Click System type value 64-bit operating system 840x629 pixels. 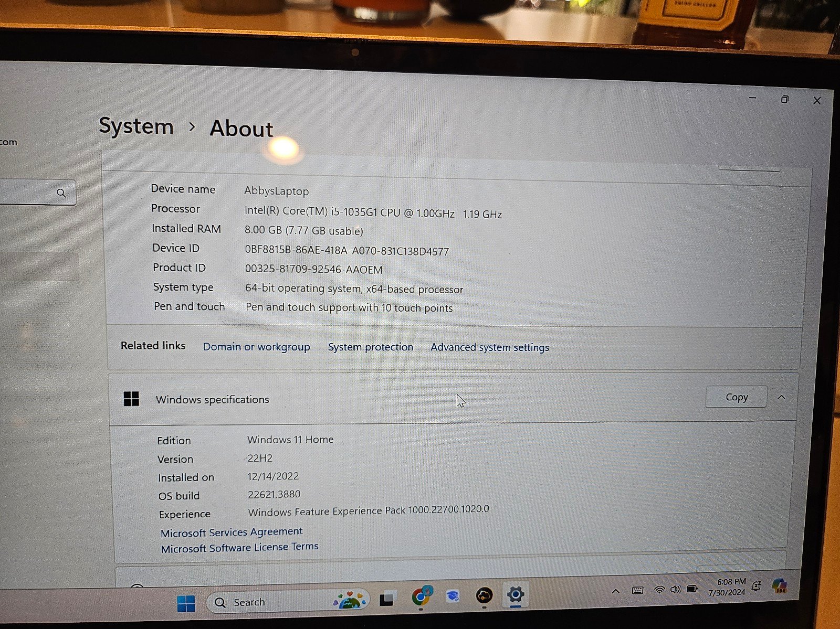pos(354,289)
